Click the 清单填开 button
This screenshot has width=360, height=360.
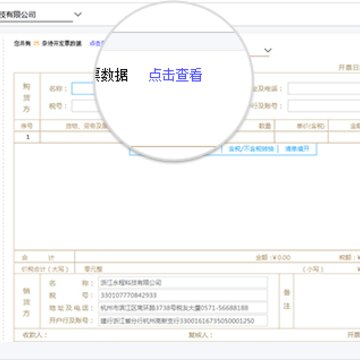(x=297, y=149)
